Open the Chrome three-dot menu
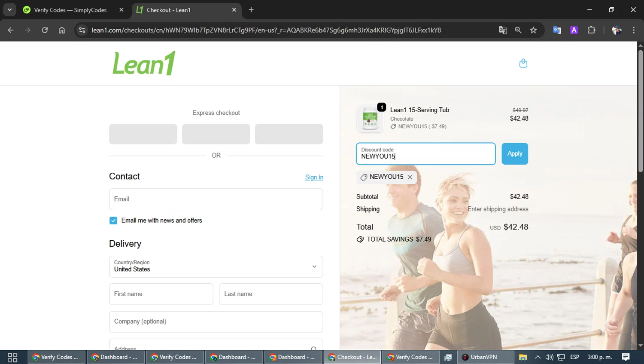 click(x=634, y=30)
